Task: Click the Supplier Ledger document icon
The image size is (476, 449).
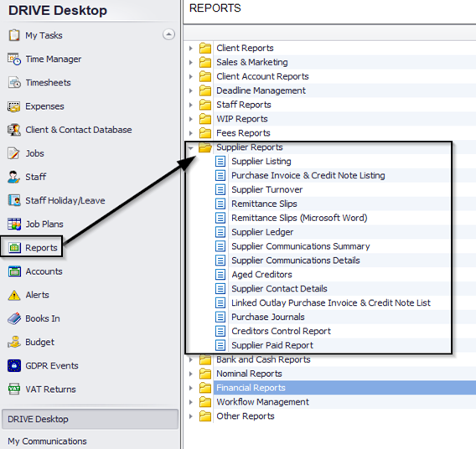Action: click(x=220, y=232)
